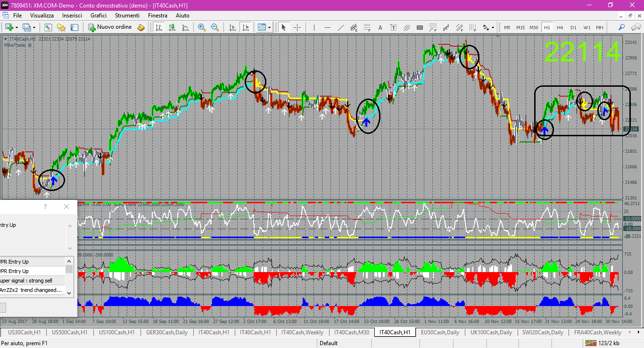
Task: Open the Strumenti menu
Action: point(127,16)
